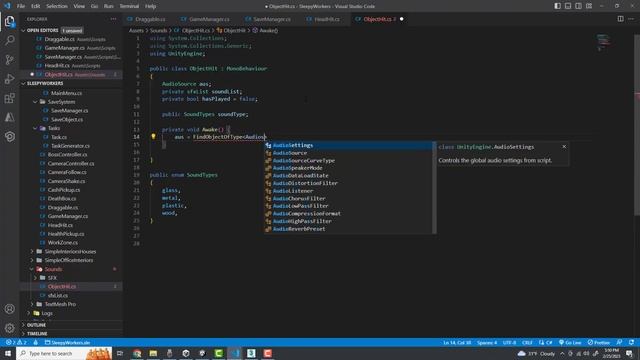The image size is (640, 360).
Task: Open the Run and Debug view
Action: click(9, 79)
